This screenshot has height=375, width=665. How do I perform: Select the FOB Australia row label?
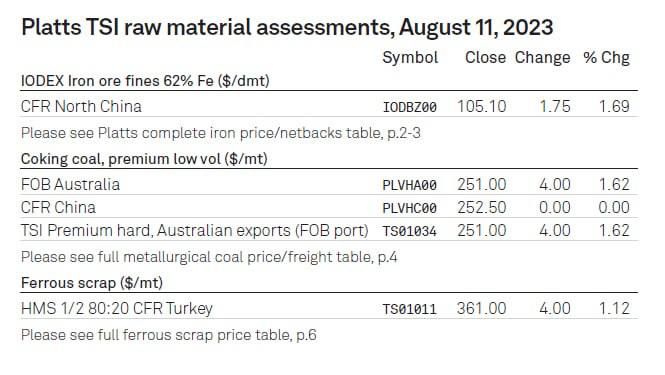70,185
